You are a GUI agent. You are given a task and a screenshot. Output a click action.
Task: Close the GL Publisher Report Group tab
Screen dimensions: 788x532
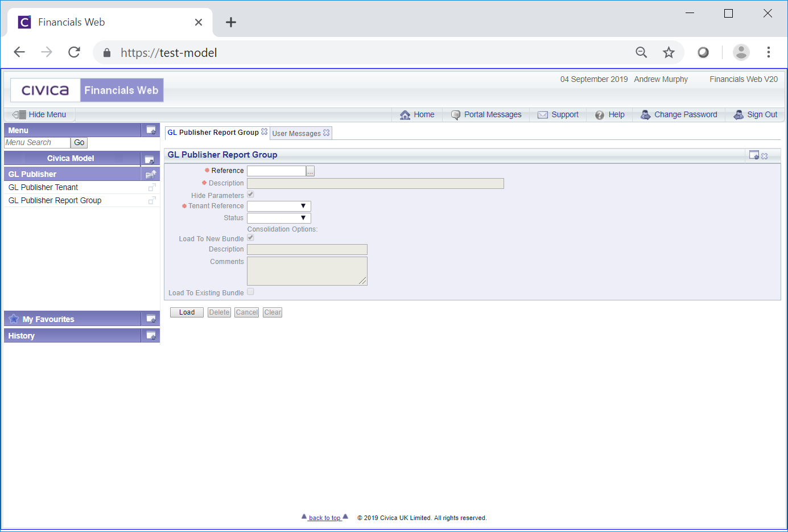click(264, 131)
